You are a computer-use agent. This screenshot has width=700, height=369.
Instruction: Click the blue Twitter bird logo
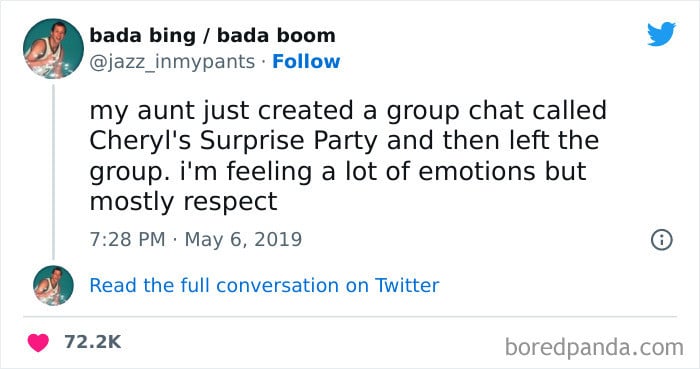[x=662, y=34]
